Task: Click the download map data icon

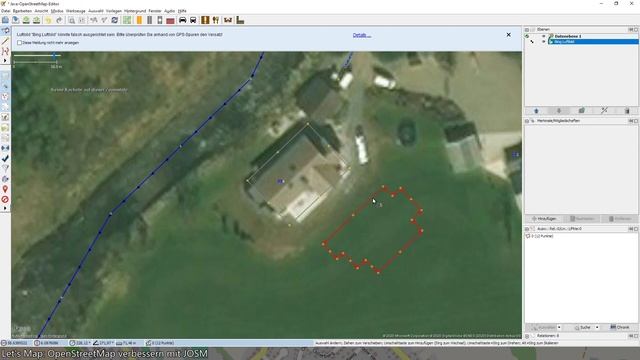Action: click(x=26, y=20)
